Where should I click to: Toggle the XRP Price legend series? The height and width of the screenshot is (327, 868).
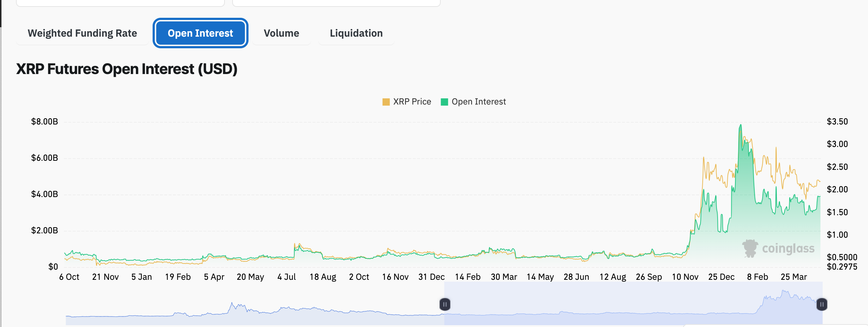407,102
